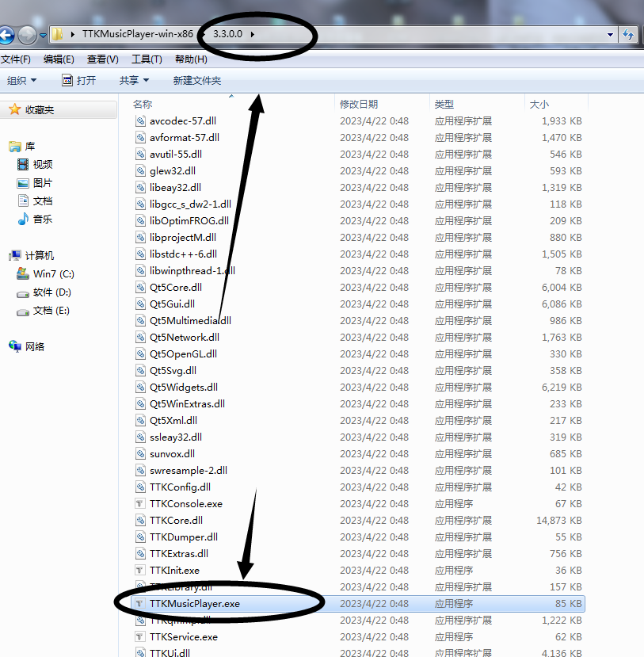Click the folder icon in address bar
This screenshot has height=657, width=644.
[57, 34]
